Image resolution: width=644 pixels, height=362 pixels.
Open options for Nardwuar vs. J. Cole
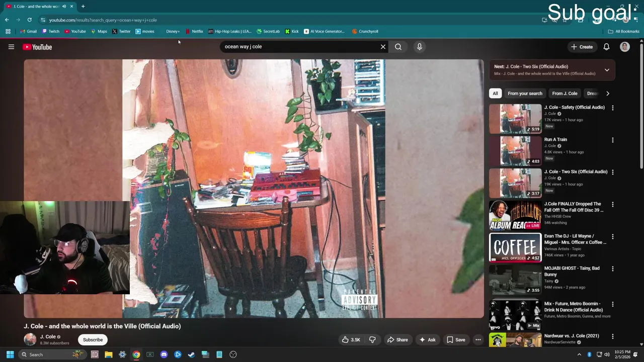click(x=612, y=336)
